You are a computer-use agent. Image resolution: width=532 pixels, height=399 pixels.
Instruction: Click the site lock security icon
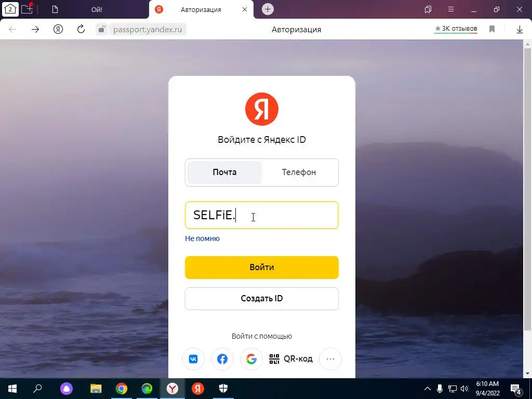[x=101, y=30]
